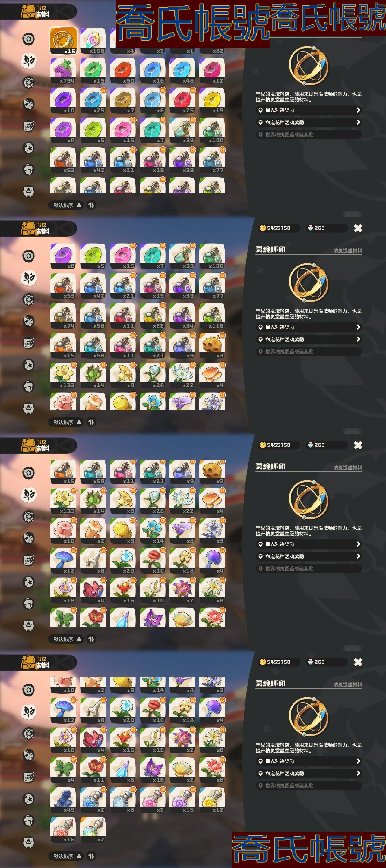
Task: Select the rainbow crystal item x106
Action: [x=93, y=41]
